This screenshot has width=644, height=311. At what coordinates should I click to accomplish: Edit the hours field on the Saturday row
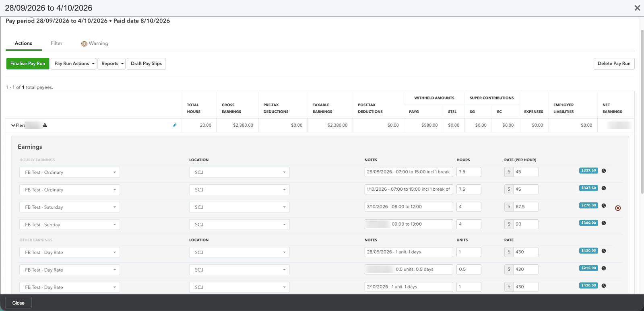click(469, 207)
